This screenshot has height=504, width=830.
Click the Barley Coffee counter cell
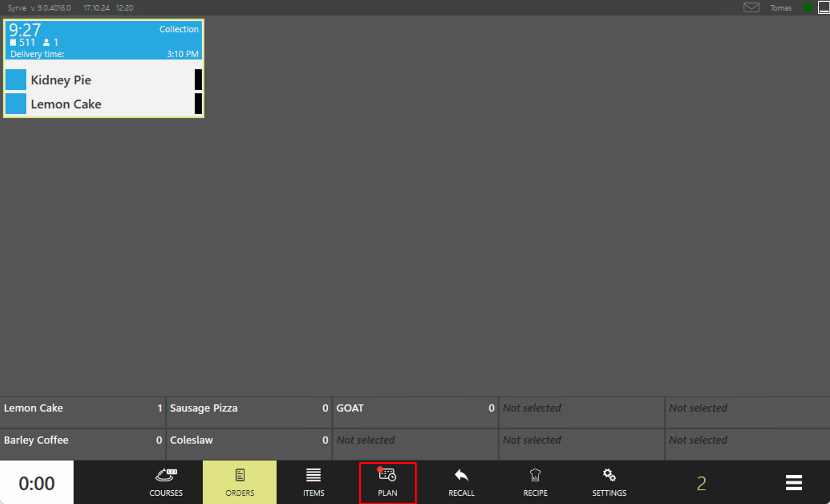(x=83, y=444)
